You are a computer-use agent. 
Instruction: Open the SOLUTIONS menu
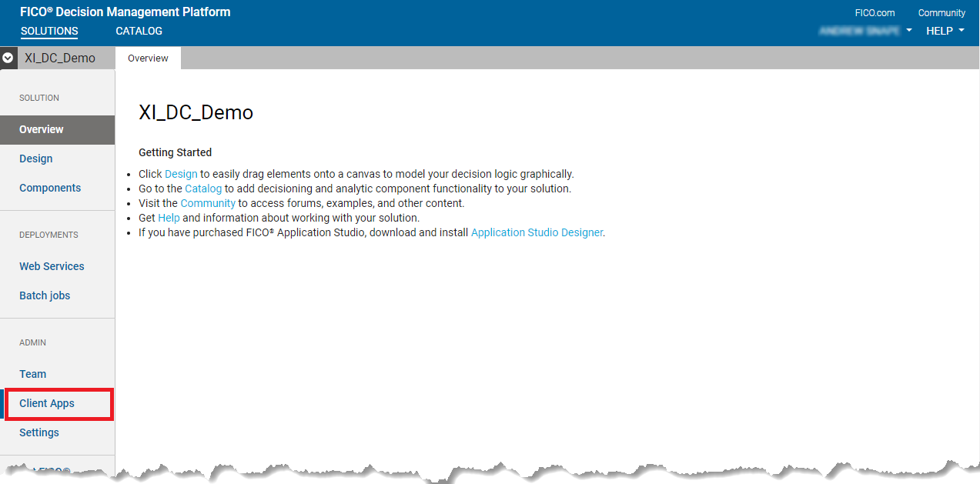[49, 32]
